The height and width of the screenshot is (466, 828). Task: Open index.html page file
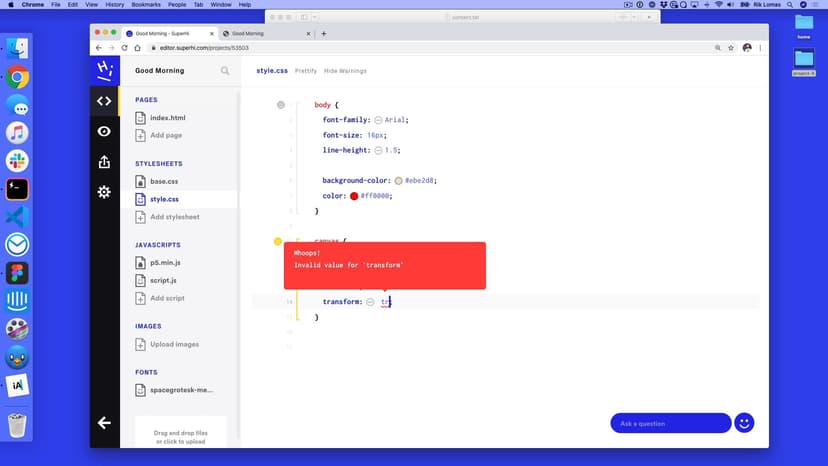(167, 118)
